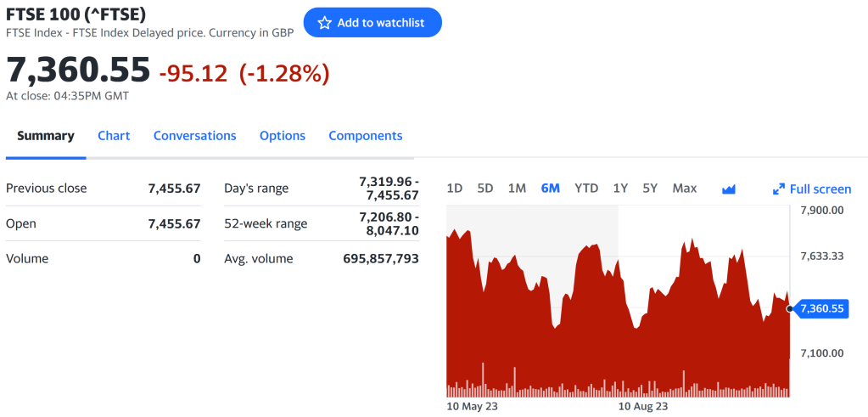Click the Full screen expand arrows icon
868x417 pixels.
tap(779, 189)
